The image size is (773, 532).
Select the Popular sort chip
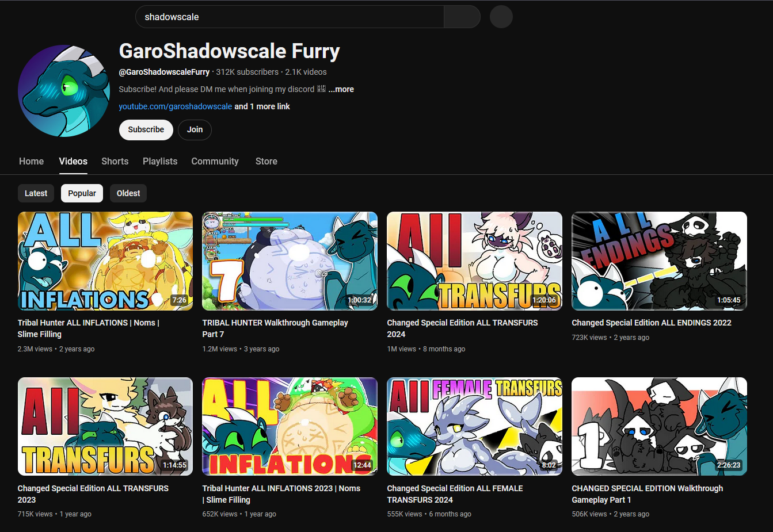[82, 193]
